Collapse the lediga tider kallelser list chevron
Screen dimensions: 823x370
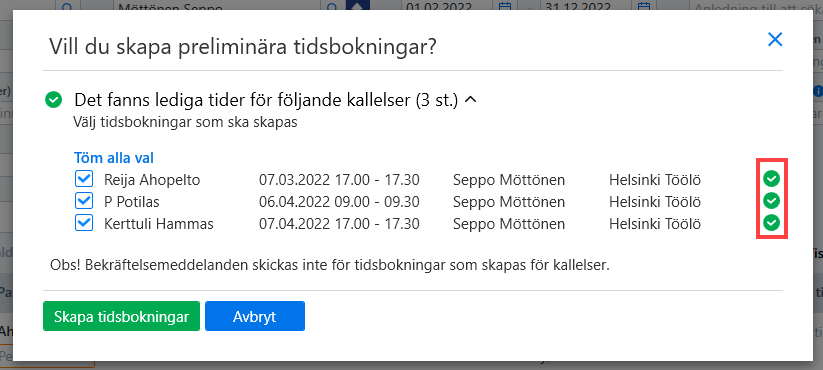471,100
